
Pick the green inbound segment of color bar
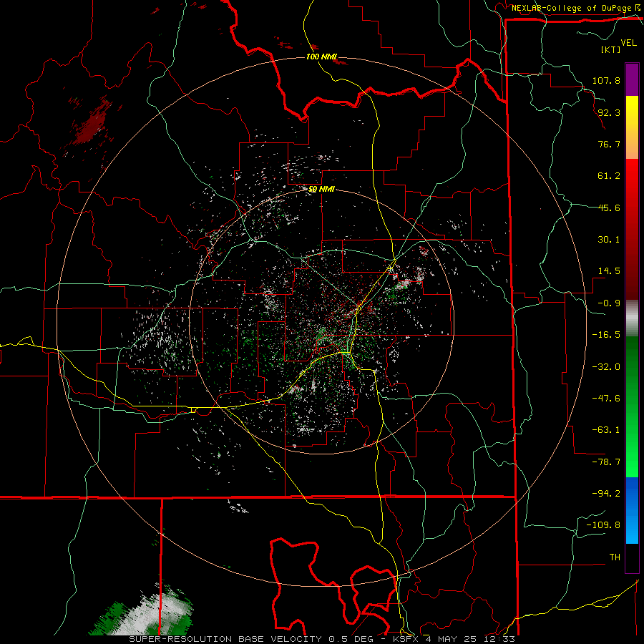pyautogui.click(x=632, y=406)
